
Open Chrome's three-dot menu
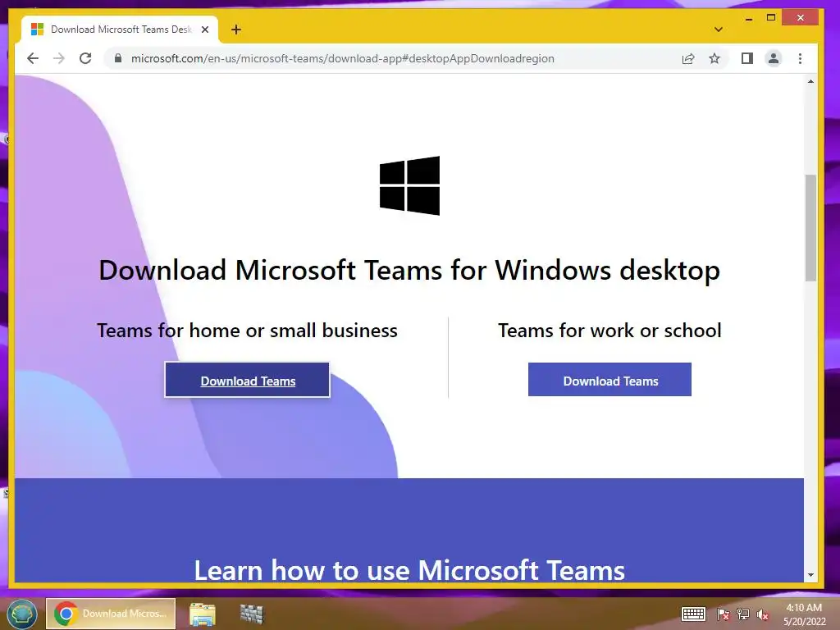801,58
